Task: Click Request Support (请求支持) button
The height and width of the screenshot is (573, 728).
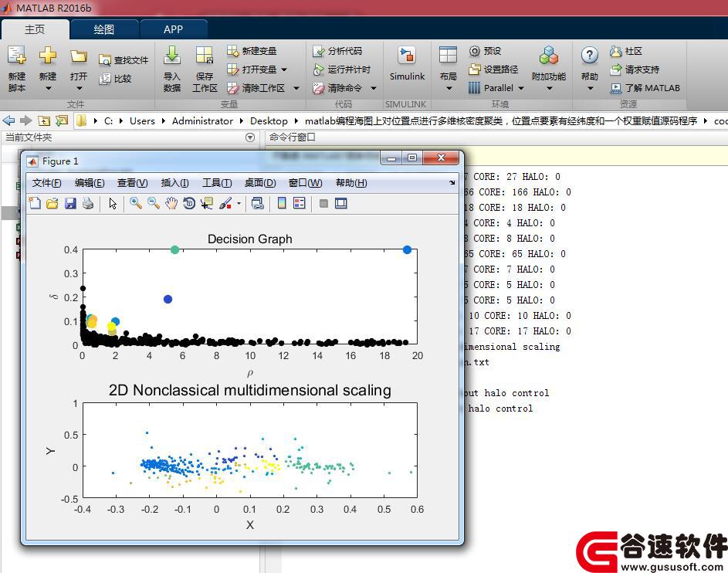Action: (x=635, y=70)
